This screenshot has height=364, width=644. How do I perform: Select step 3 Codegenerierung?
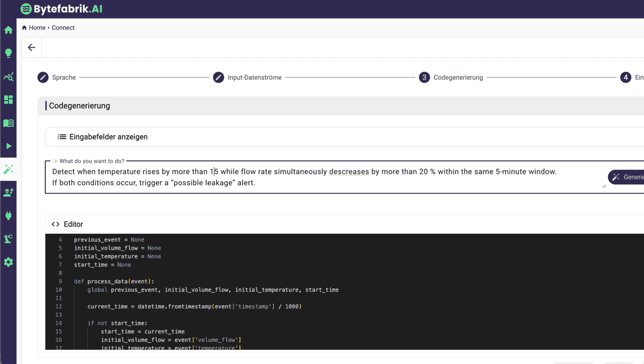coord(451,78)
